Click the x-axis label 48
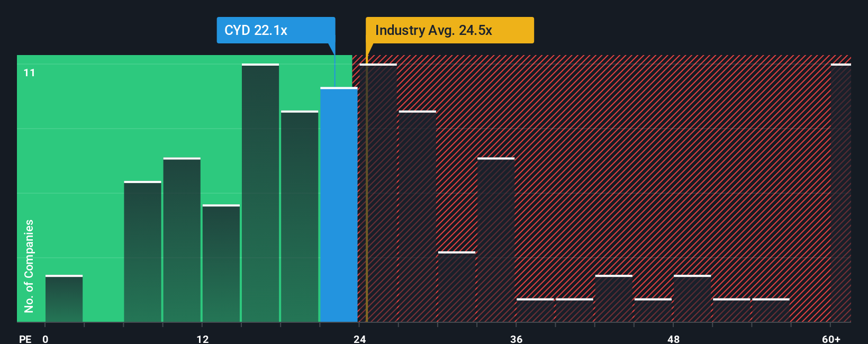Image resolution: width=868 pixels, height=344 pixels. click(674, 339)
